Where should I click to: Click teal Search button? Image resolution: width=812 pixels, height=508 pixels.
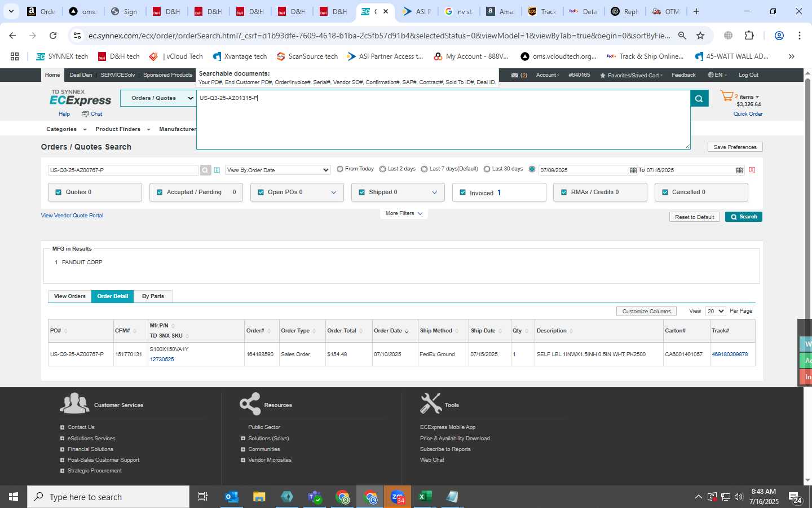pos(744,217)
